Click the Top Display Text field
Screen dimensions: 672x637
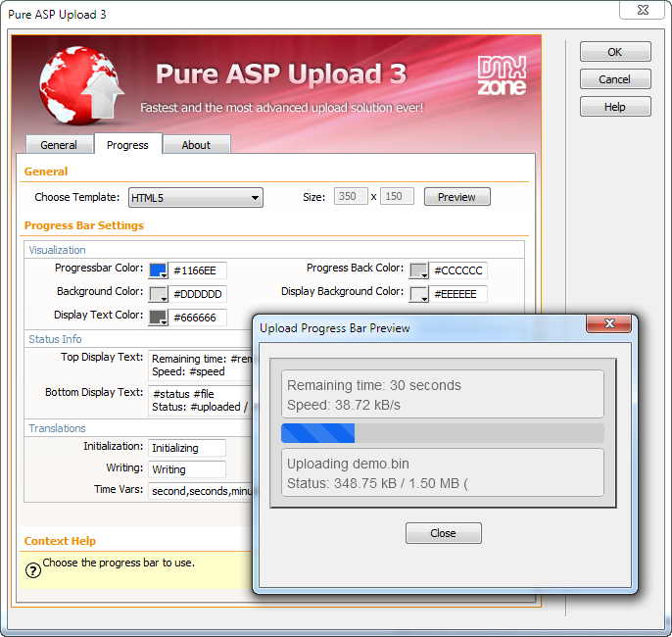(x=200, y=366)
